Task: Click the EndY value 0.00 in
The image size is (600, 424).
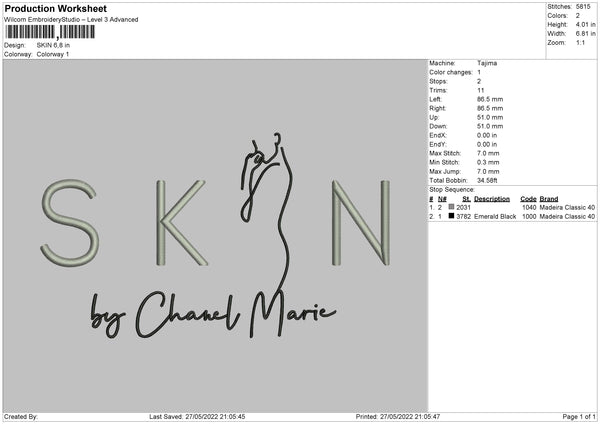Action: tap(487, 144)
